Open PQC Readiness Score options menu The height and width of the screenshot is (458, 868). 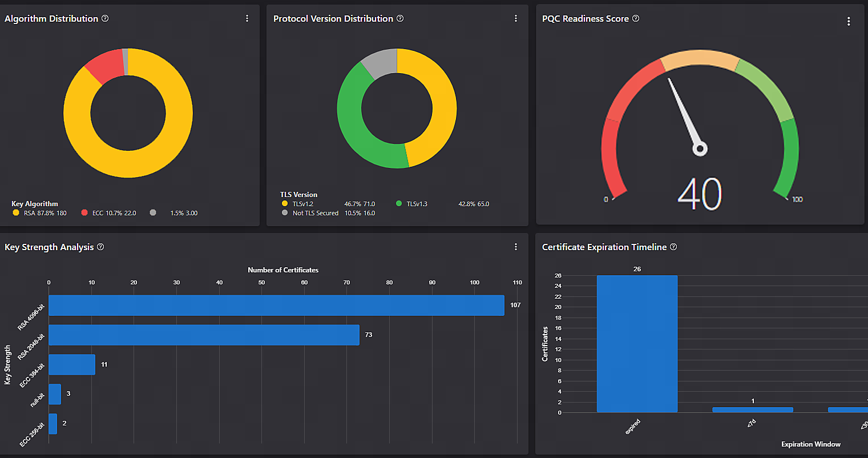[x=849, y=21]
